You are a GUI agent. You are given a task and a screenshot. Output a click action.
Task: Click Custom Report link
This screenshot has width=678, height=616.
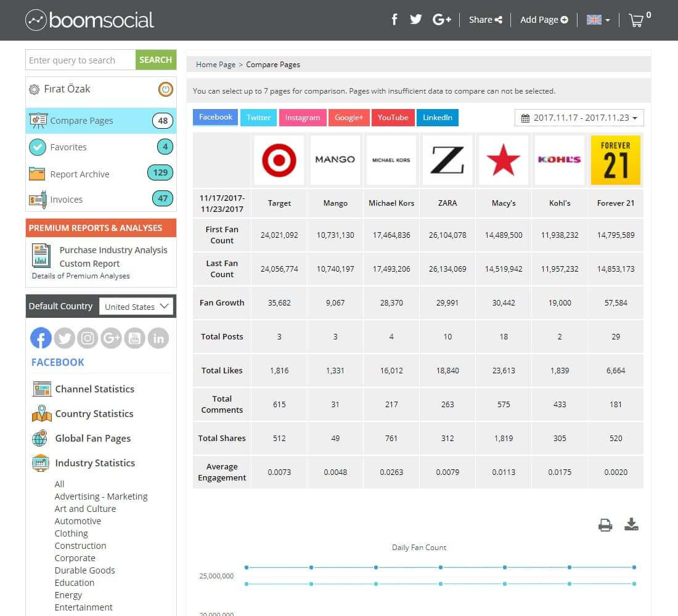coord(89,264)
